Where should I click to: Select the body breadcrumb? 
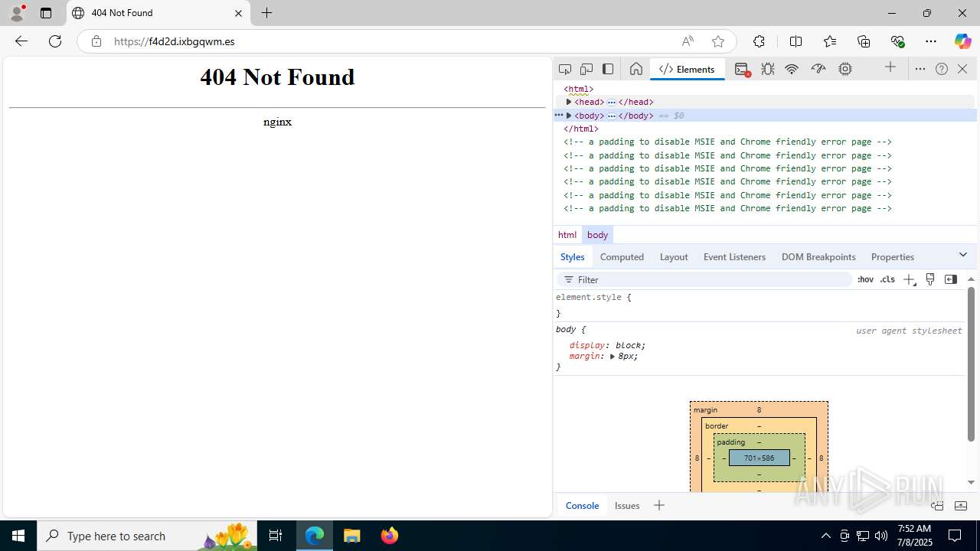pyautogui.click(x=597, y=235)
